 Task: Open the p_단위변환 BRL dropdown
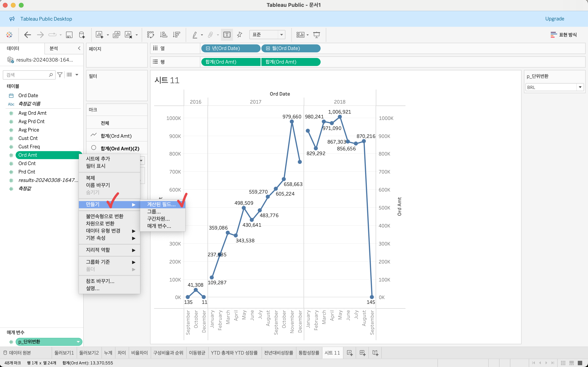pos(580,87)
